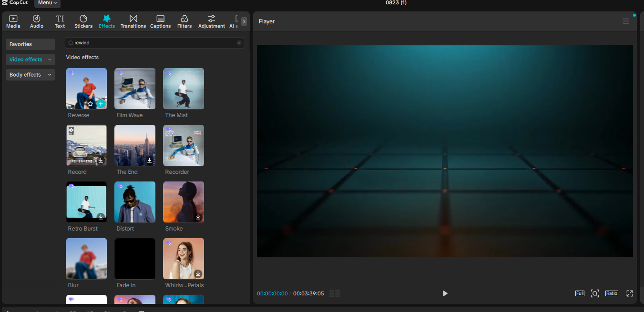644x312 pixels.
Task: Open the Text panel
Action: tap(60, 21)
